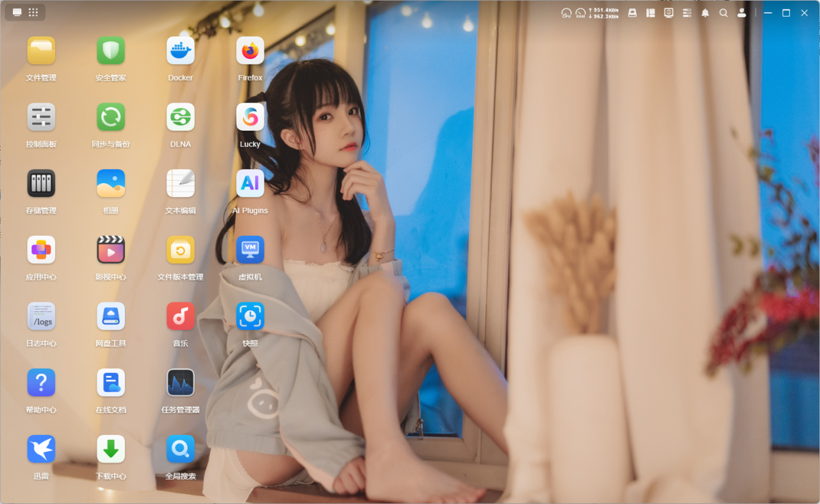
Task: Open the top bar search magnifier
Action: (723, 13)
